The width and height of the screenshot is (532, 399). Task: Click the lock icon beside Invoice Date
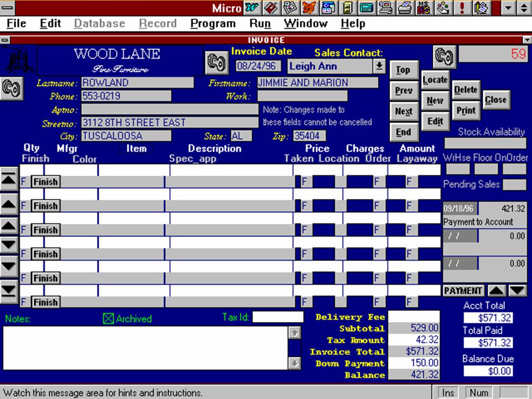coord(217,63)
